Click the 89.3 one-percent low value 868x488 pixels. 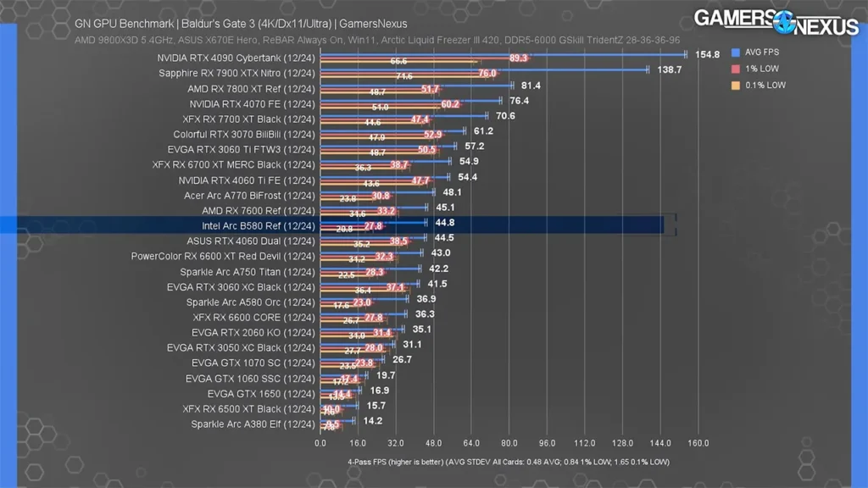tap(519, 58)
